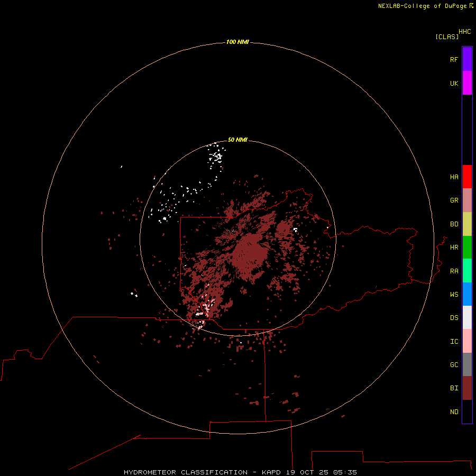Click the 100 NMI range ring label
This screenshot has height=476, width=476.
237,42
